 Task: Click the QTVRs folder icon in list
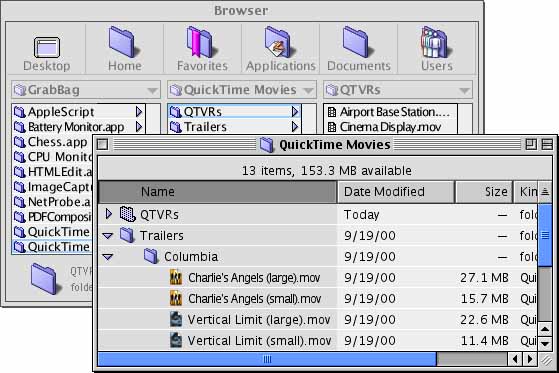pyautogui.click(x=128, y=214)
